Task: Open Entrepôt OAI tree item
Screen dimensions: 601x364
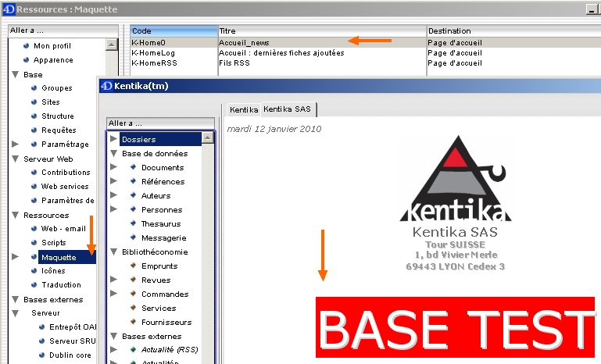Action: pyautogui.click(x=73, y=327)
